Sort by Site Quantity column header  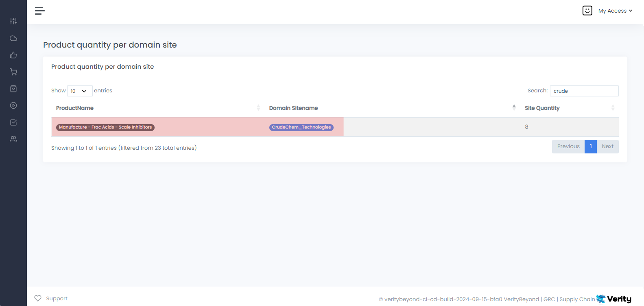(x=542, y=108)
